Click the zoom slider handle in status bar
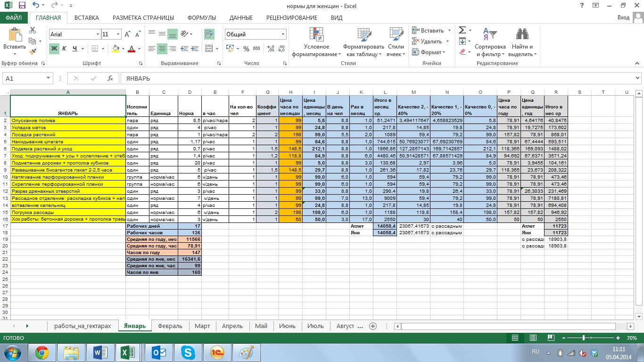This screenshot has width=644, height=362. pyautogui.click(x=584, y=338)
